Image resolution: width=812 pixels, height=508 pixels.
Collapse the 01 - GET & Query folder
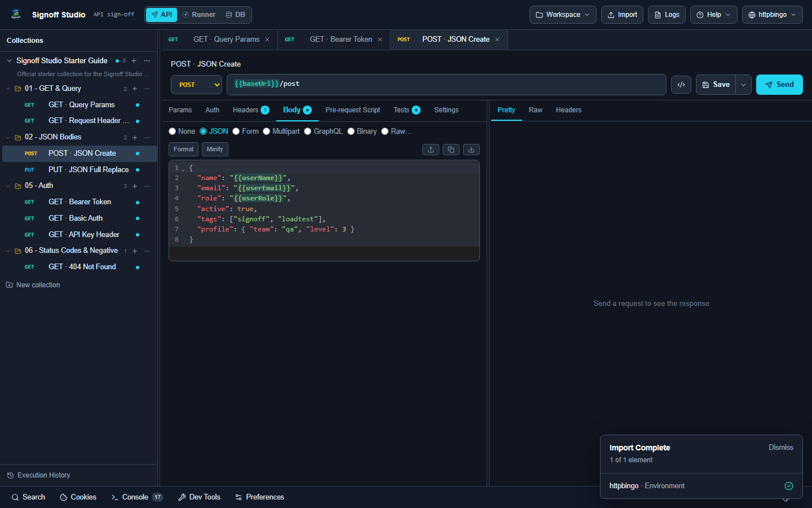(x=8, y=89)
